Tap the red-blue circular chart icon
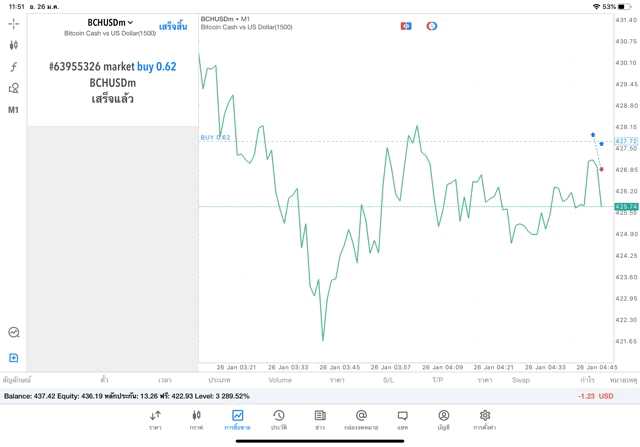Image resolution: width=640 pixels, height=447 pixels. coord(431,26)
